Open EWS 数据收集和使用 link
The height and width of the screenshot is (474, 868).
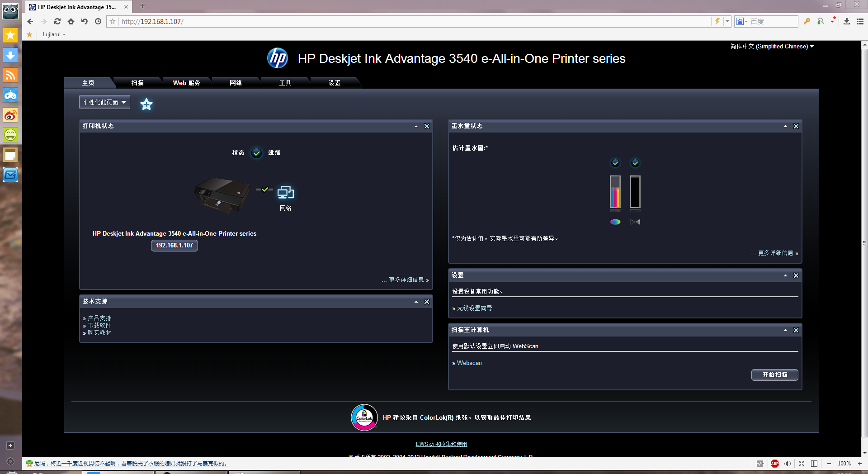(x=441, y=444)
